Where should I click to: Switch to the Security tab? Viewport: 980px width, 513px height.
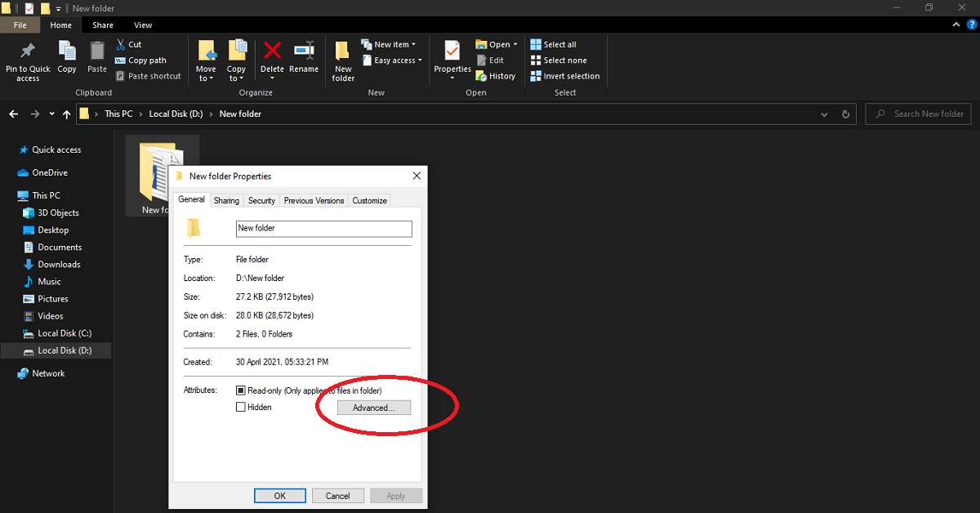click(261, 200)
